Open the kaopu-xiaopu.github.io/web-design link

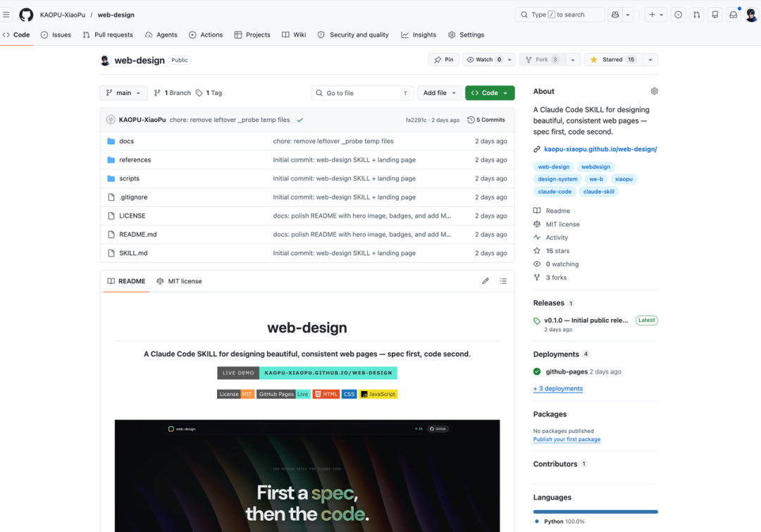(600, 149)
